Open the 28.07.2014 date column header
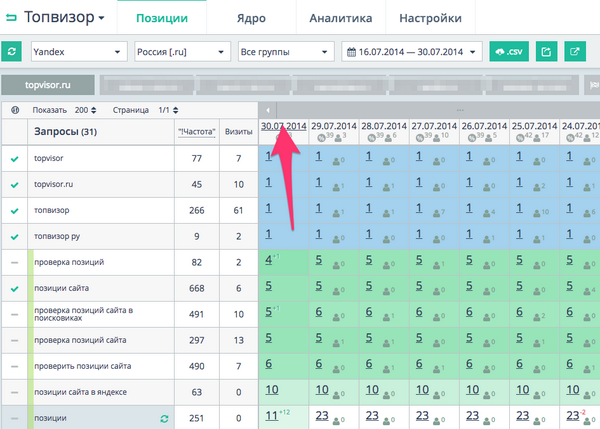 click(384, 126)
